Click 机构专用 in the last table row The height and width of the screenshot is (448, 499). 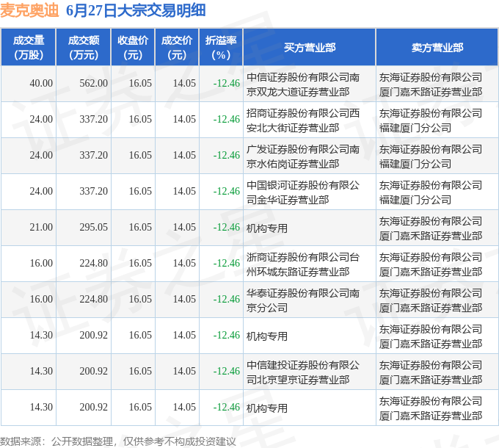click(x=266, y=408)
